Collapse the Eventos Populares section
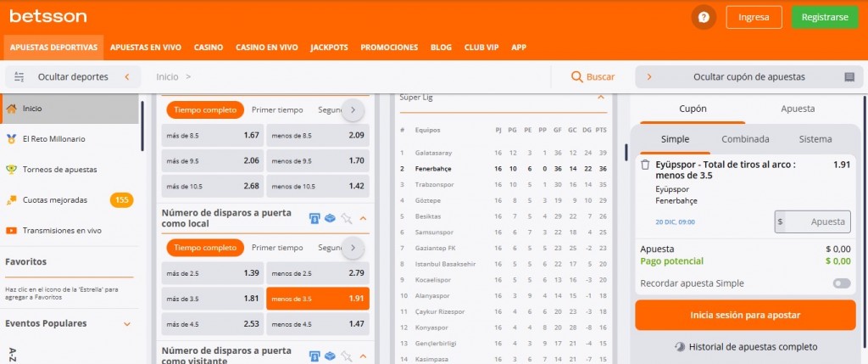The width and height of the screenshot is (868, 364). coord(127,323)
